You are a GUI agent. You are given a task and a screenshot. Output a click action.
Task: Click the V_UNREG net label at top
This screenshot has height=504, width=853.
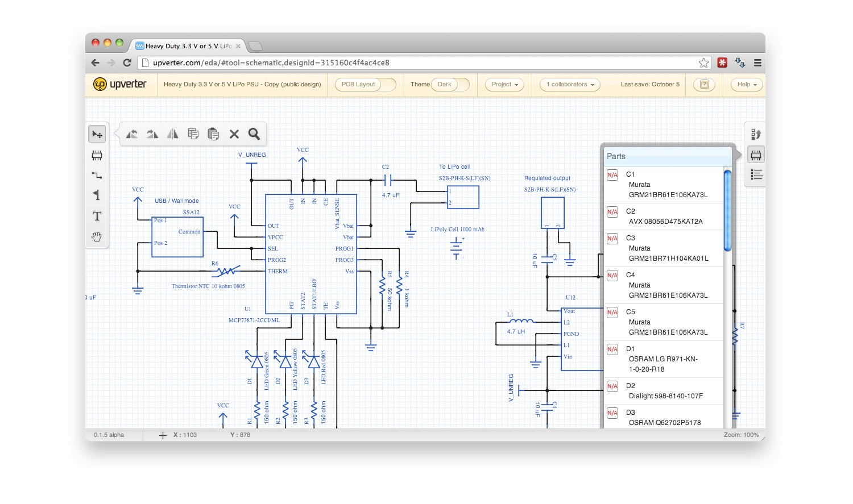pyautogui.click(x=252, y=155)
